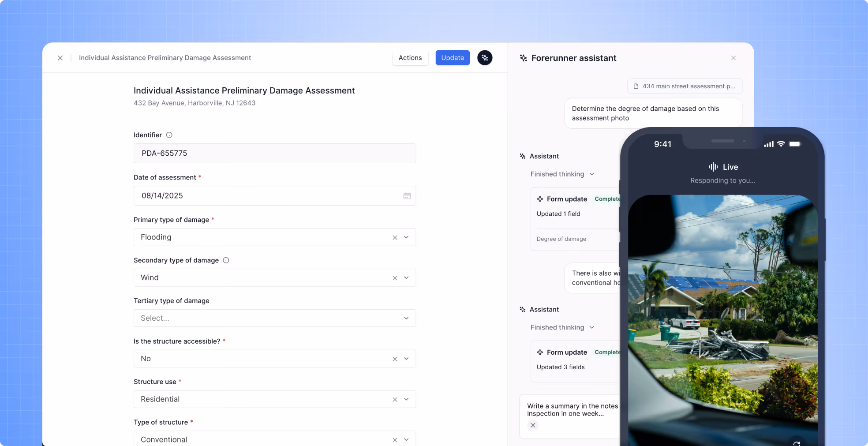Click first Form update diamond icon
868x446 pixels.
click(540, 199)
